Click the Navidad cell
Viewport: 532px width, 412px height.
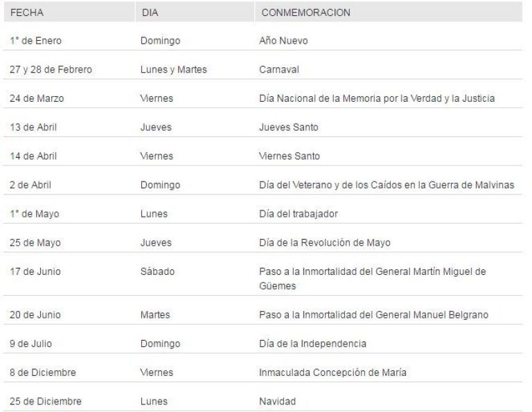point(277,401)
